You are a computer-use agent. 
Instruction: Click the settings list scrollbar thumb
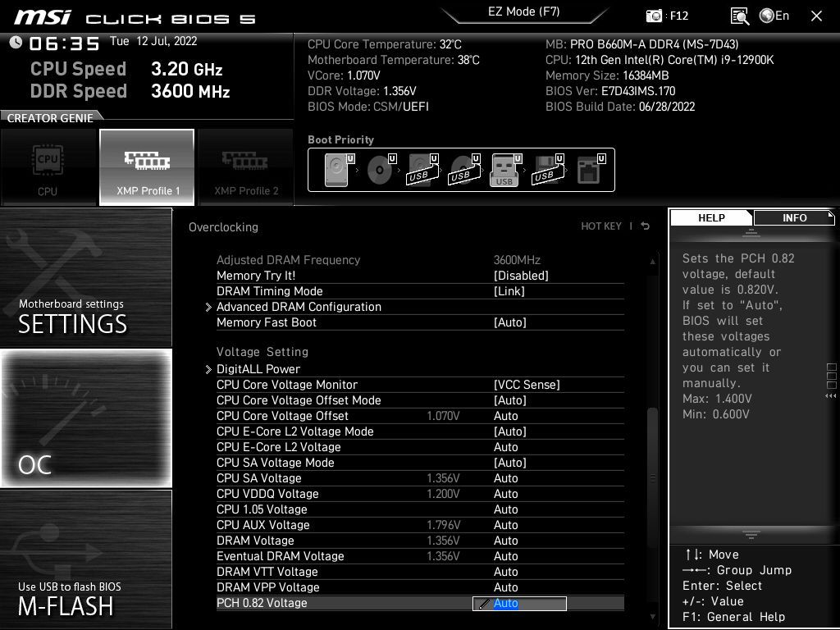(x=652, y=477)
